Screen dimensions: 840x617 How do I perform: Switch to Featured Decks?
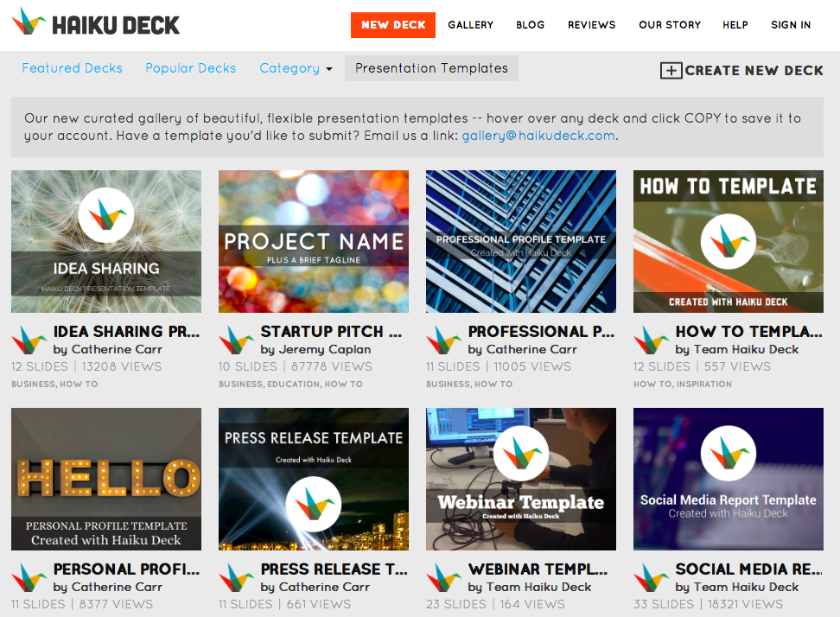(72, 67)
